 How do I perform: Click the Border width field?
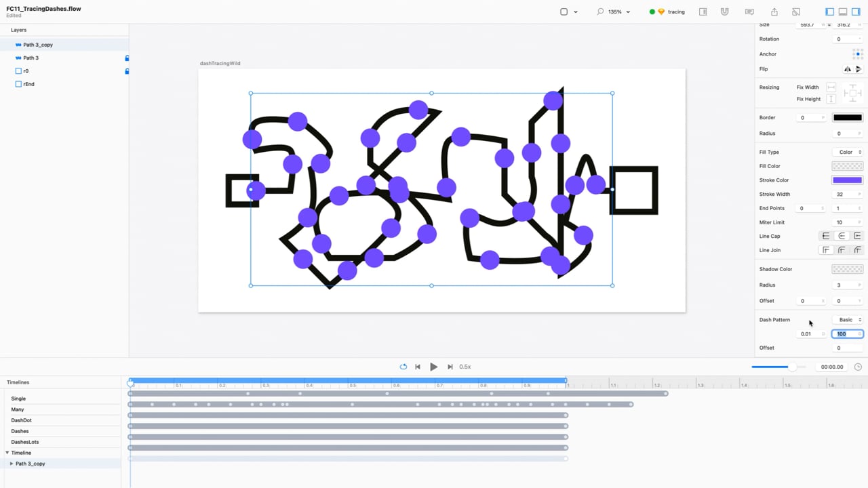(x=810, y=118)
